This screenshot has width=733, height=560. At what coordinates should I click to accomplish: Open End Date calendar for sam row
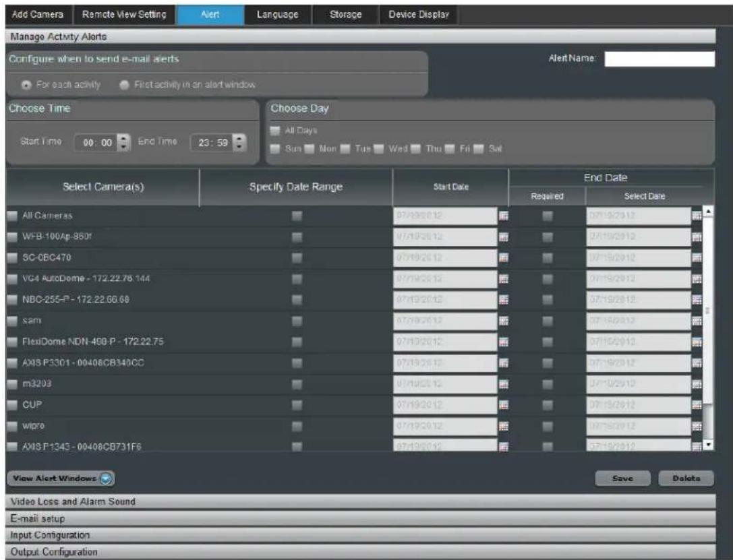[x=697, y=321]
